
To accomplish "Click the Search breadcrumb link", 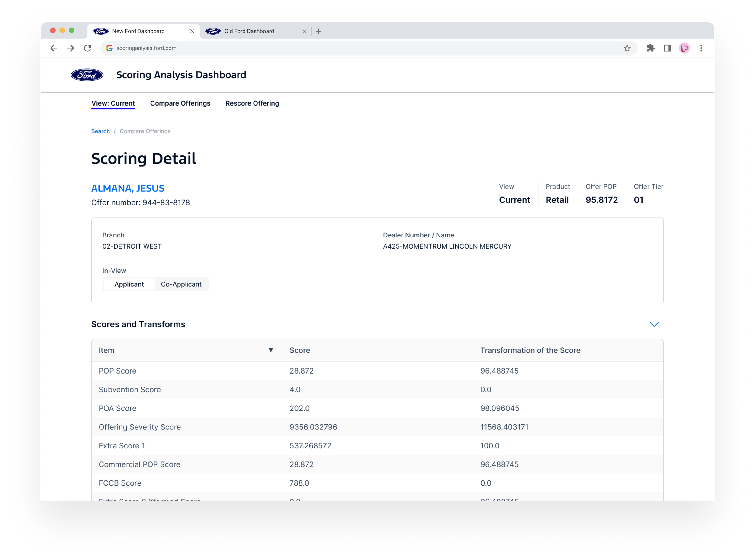I will coord(100,131).
